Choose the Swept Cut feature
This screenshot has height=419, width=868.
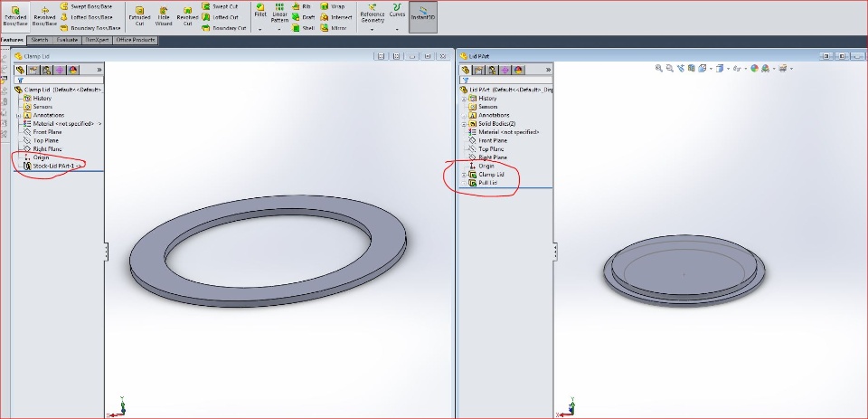[219, 6]
